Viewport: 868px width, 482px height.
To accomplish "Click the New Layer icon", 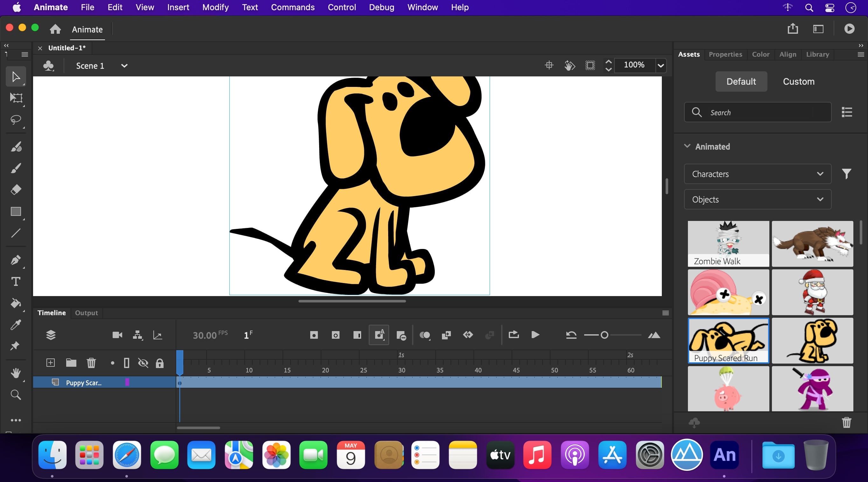I will (x=51, y=363).
